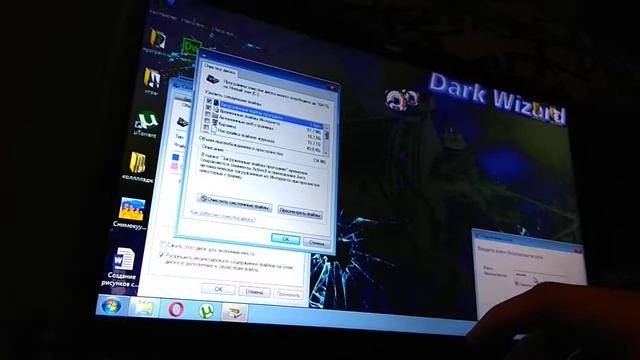Toggle the Временные файлы Интернета checkbox
This screenshot has height=360, width=640.
tap(209, 107)
